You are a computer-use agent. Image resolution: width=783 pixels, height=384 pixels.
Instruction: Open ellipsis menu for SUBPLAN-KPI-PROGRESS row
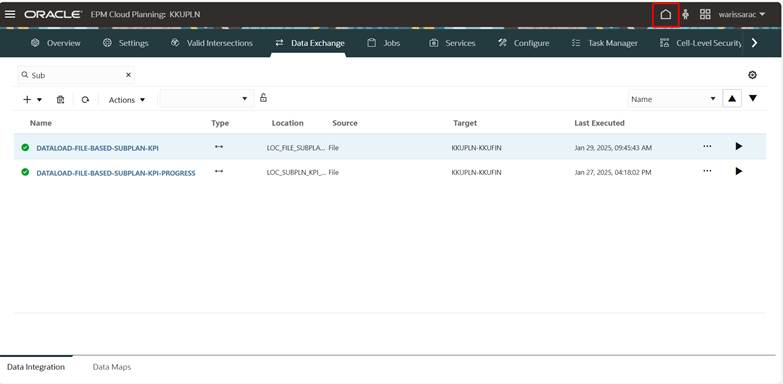(x=707, y=171)
